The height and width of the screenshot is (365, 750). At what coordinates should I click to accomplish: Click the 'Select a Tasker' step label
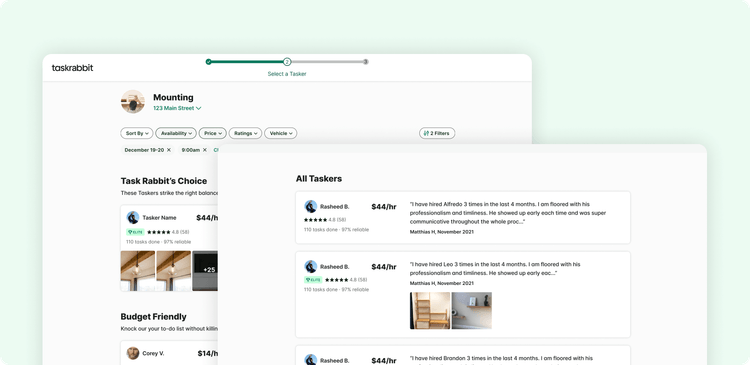tap(287, 74)
